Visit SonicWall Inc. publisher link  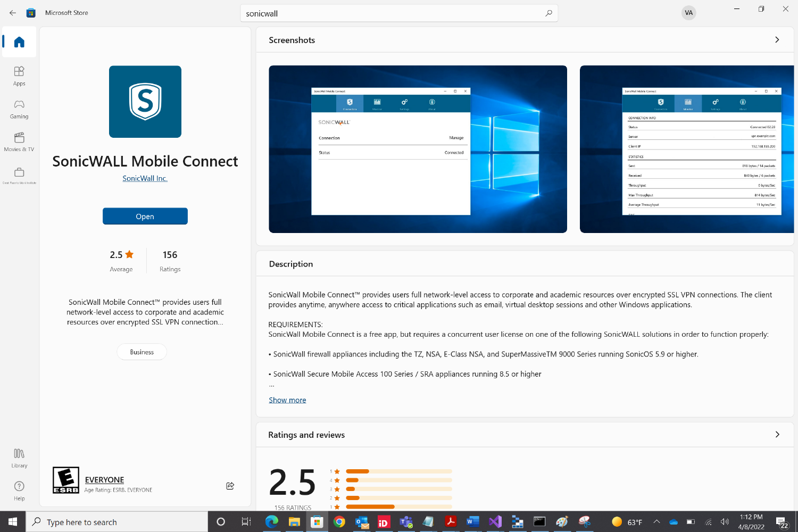point(145,178)
